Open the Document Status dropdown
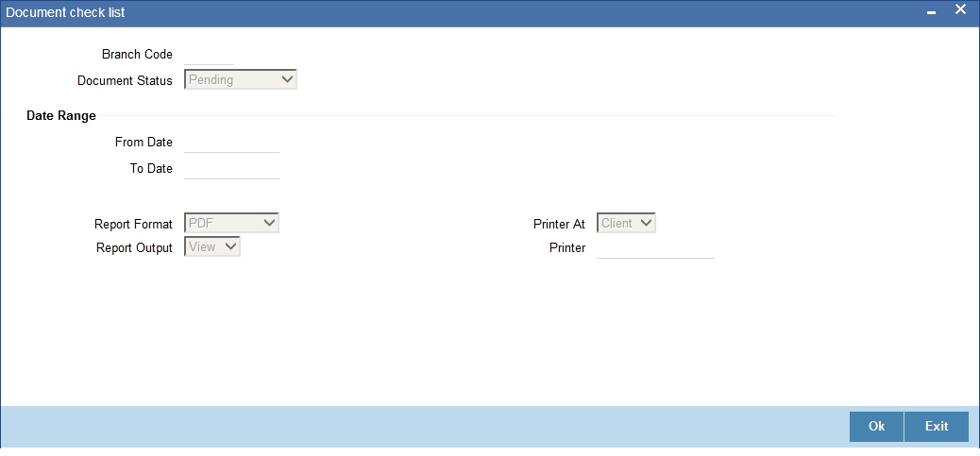 (241, 79)
